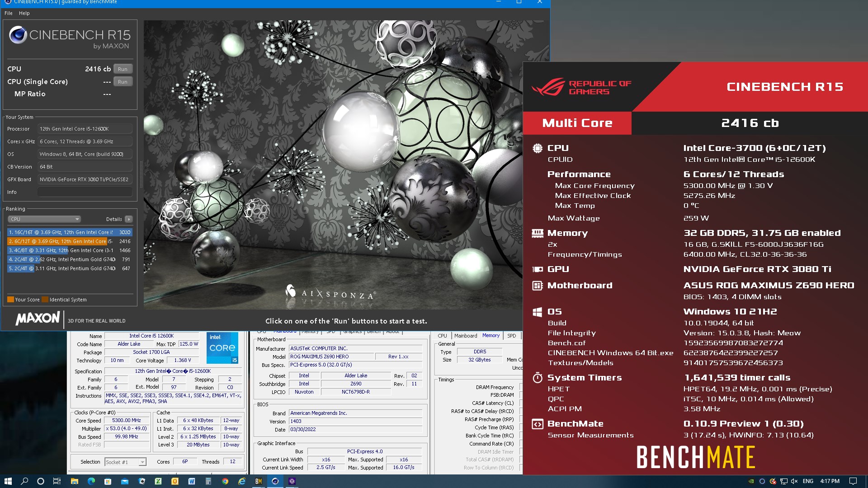Open taskbar Search

tap(24, 481)
